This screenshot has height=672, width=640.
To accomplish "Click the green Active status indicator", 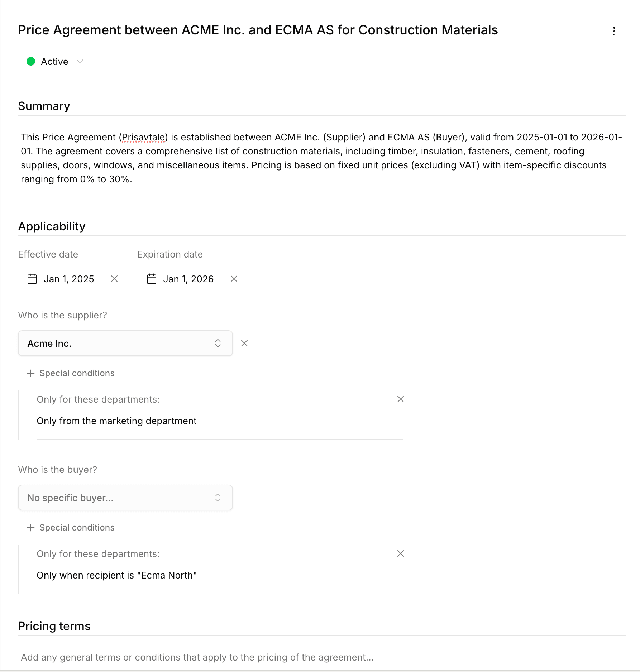I will (x=31, y=61).
